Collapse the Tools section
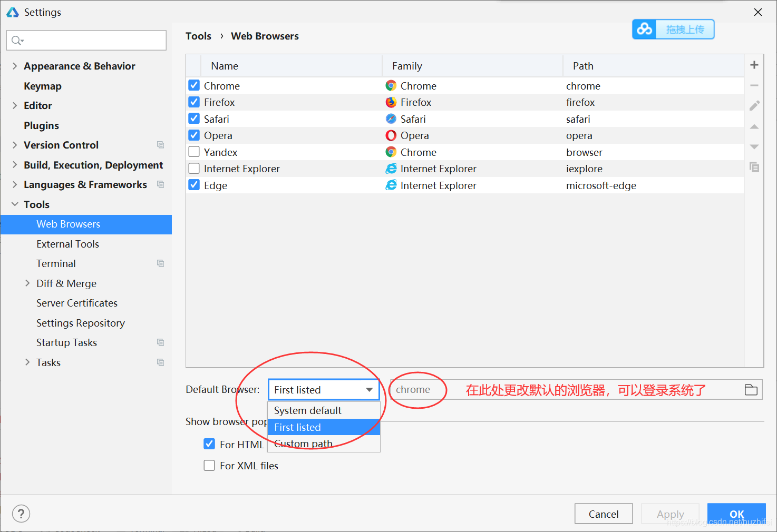This screenshot has height=532, width=777. tap(15, 204)
